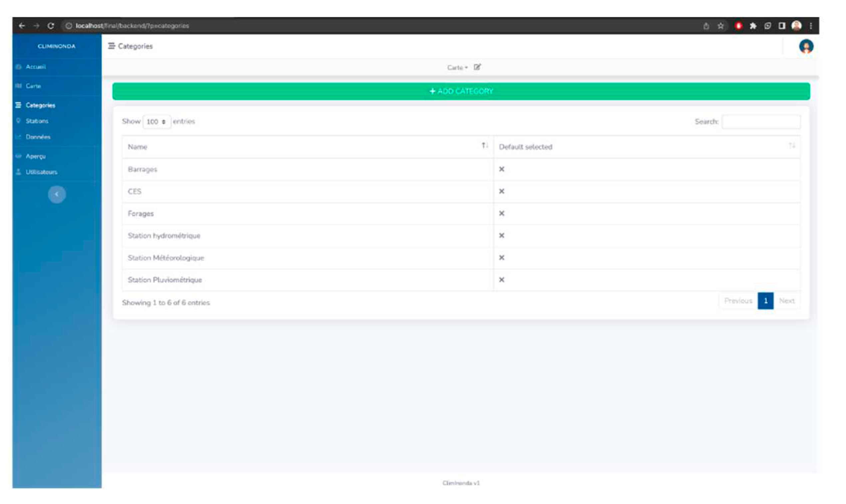Click the Forages row name
The width and height of the screenshot is (846, 504).
pyautogui.click(x=141, y=214)
